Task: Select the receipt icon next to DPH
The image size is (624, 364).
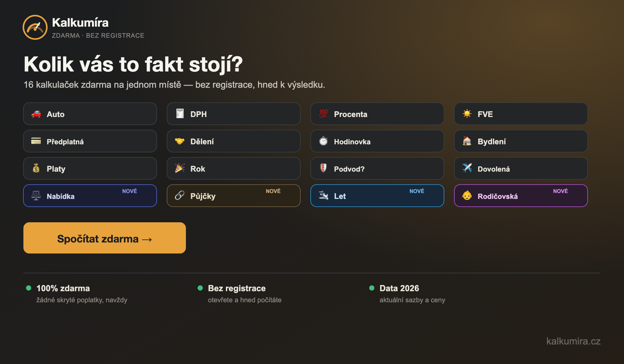Action: (180, 114)
